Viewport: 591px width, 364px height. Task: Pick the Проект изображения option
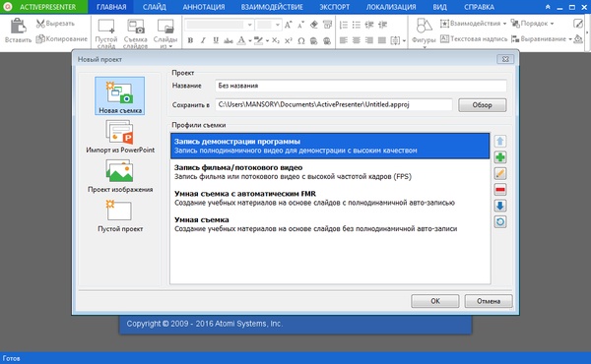point(120,176)
